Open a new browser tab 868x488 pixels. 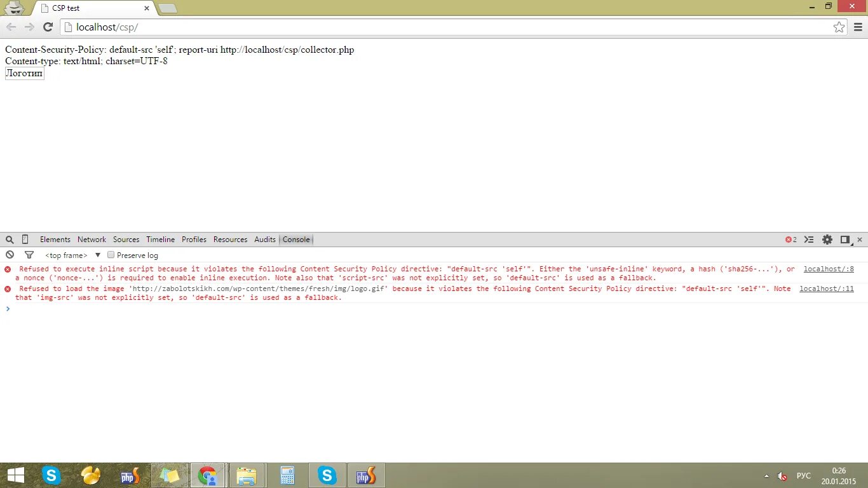pyautogui.click(x=168, y=9)
